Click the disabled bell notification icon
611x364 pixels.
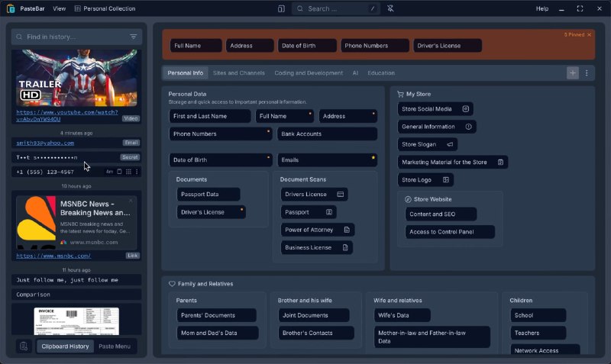click(390, 8)
